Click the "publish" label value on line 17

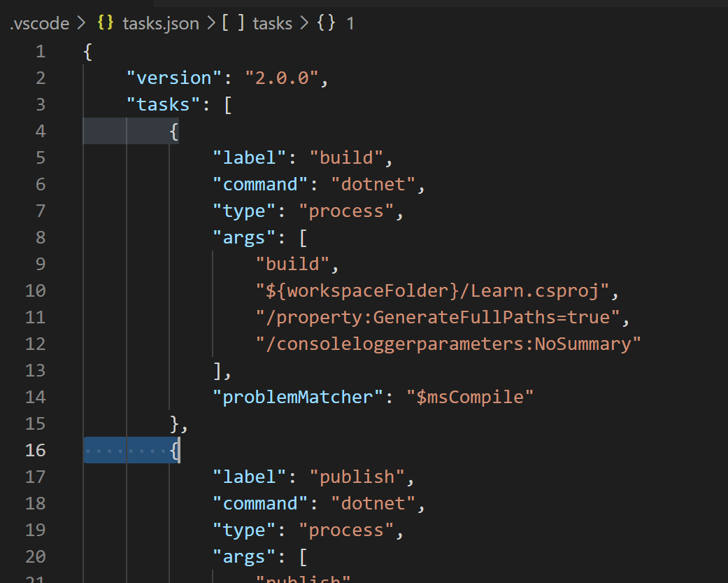[x=359, y=477]
